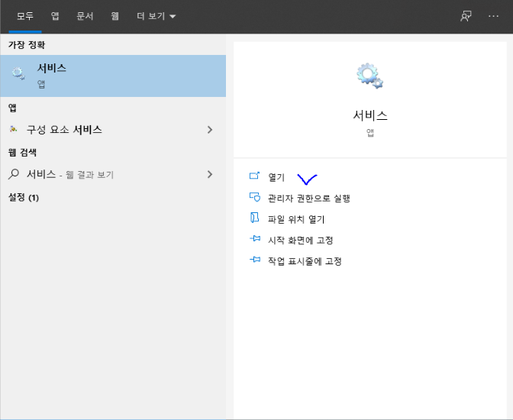Click the 구성 요소 서비스 icon
Image resolution: width=513 pixels, height=420 pixels.
(x=14, y=129)
